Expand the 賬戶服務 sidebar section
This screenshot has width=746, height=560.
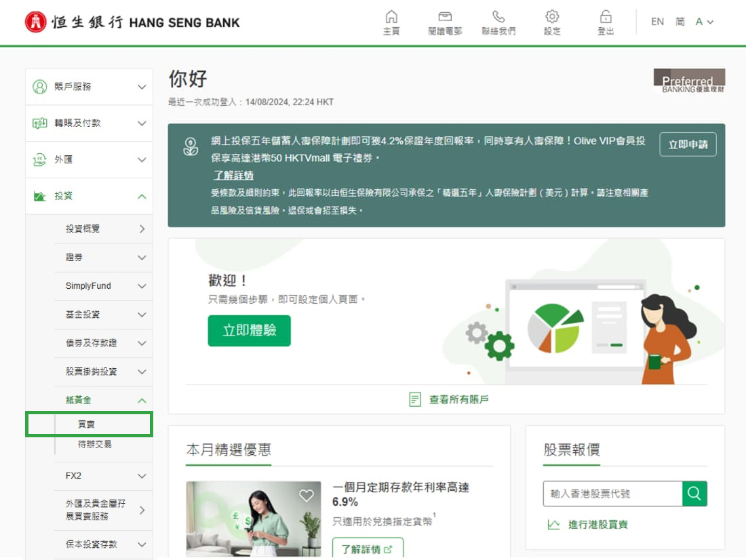click(90, 87)
